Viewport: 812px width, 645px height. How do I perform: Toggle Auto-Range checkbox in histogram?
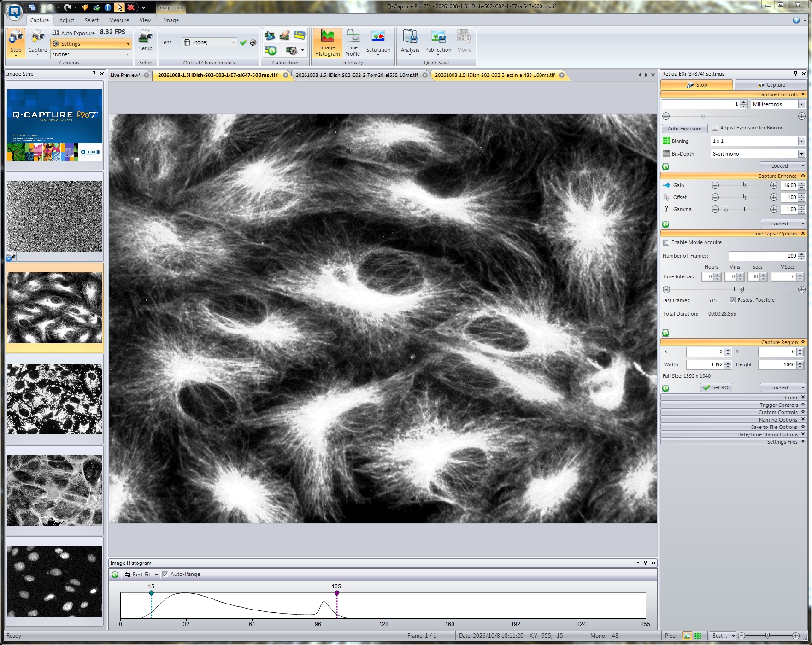pyautogui.click(x=165, y=575)
